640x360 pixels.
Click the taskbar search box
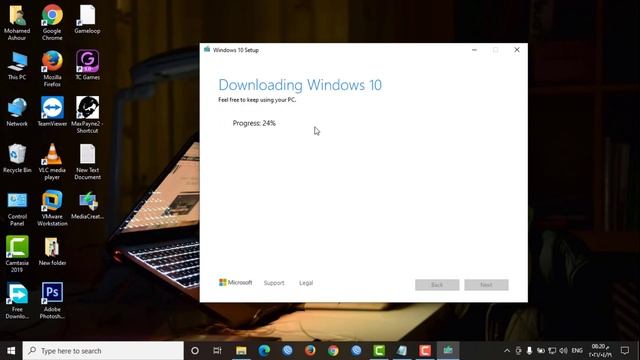103,351
